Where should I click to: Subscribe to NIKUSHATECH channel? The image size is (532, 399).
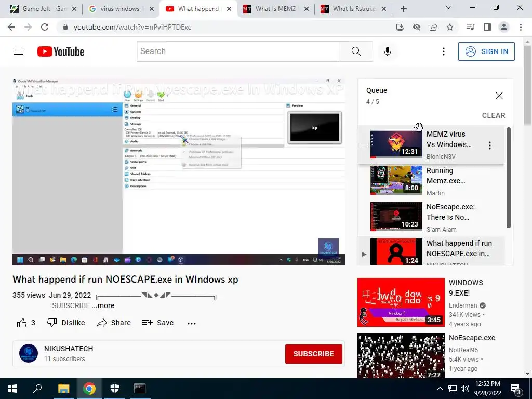pyautogui.click(x=313, y=354)
